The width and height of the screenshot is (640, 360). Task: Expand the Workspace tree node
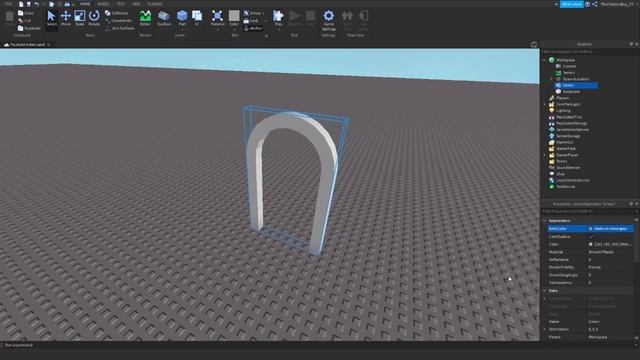coord(544,60)
